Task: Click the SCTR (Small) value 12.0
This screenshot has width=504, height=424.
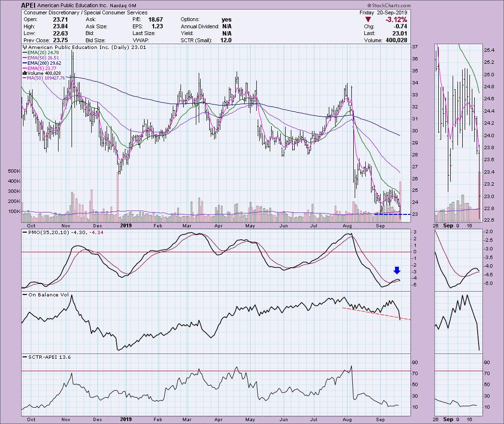Action: [x=226, y=40]
